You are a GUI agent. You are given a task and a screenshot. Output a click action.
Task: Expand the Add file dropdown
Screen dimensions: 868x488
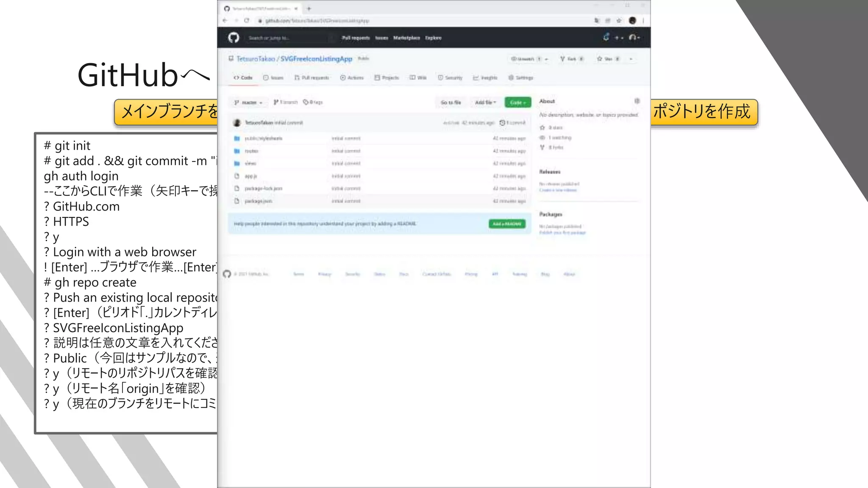point(485,103)
